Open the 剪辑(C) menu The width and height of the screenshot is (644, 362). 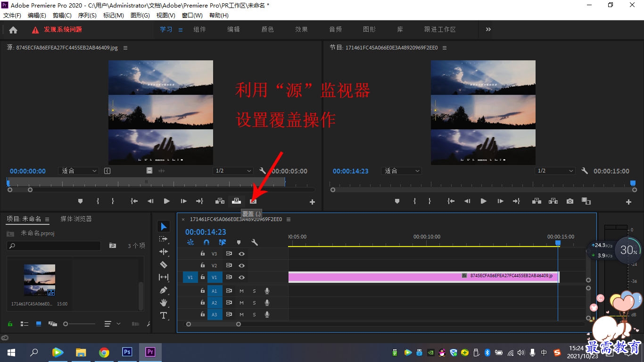[x=62, y=16]
